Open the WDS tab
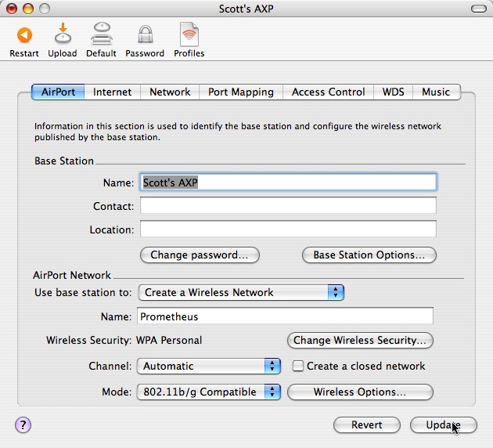The width and height of the screenshot is (493, 448). click(393, 92)
